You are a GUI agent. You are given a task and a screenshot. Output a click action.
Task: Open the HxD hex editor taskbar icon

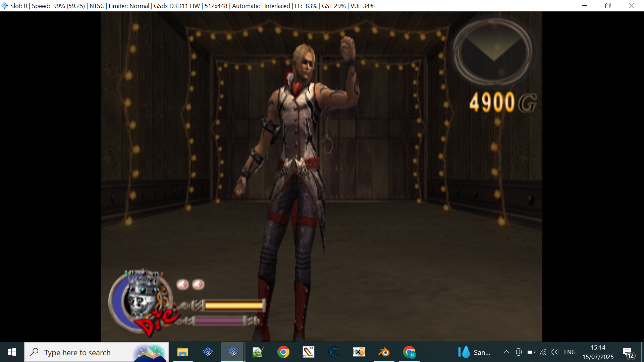[x=359, y=352]
